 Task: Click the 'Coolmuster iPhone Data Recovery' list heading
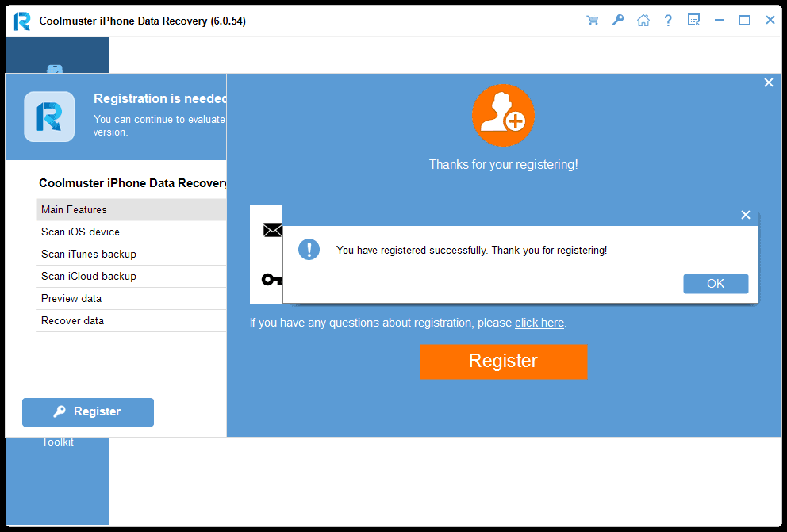click(x=132, y=183)
